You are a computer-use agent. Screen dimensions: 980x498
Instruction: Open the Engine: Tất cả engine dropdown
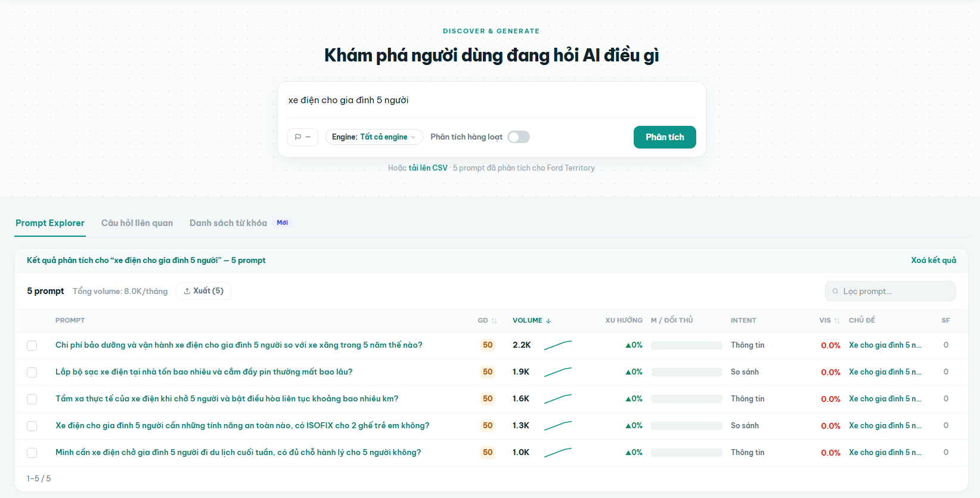tap(374, 137)
